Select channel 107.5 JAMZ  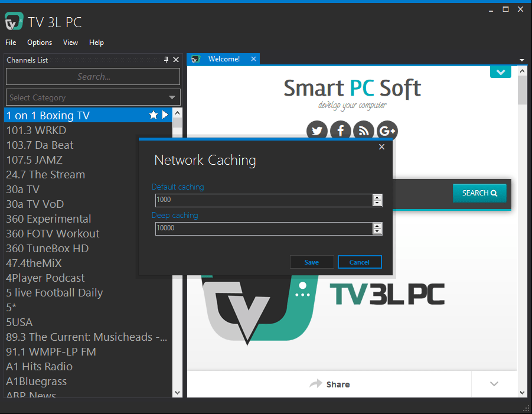tap(88, 159)
